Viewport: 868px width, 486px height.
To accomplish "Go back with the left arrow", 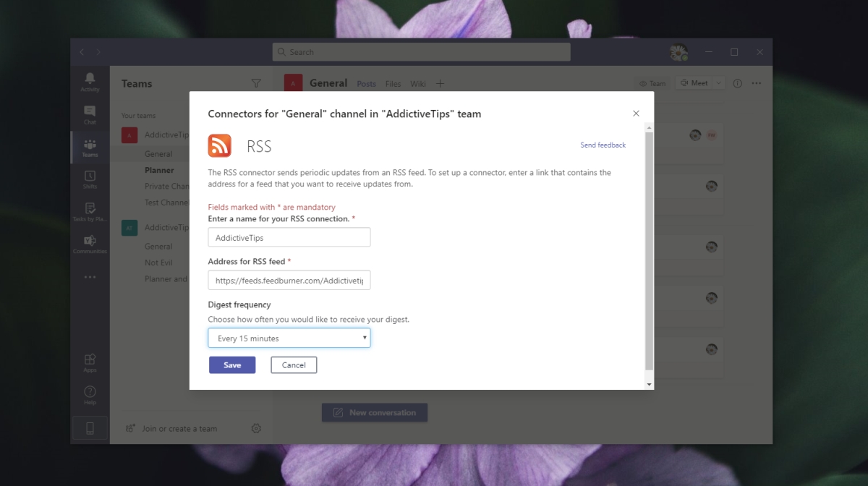I will point(82,52).
